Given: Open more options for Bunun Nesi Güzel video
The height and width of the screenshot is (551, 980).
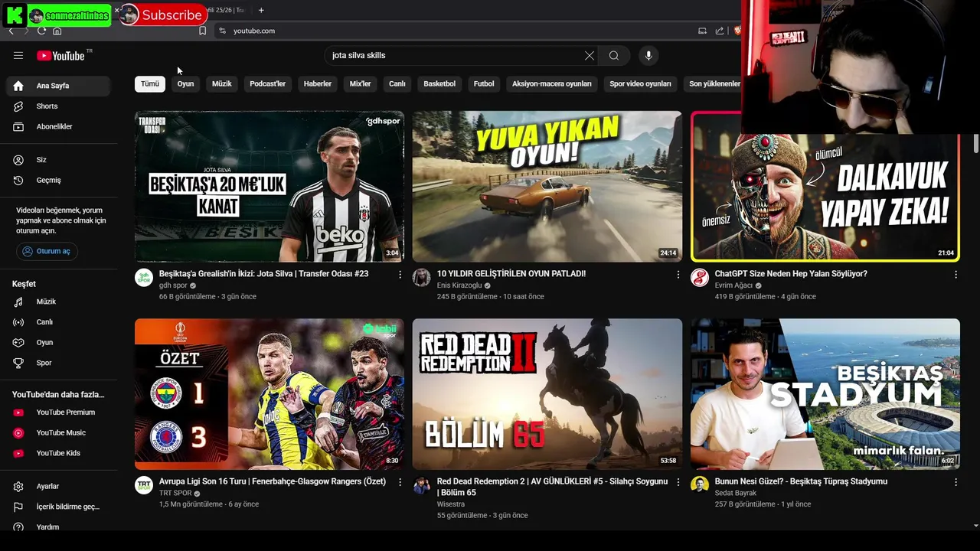Looking at the screenshot, I should click(955, 482).
